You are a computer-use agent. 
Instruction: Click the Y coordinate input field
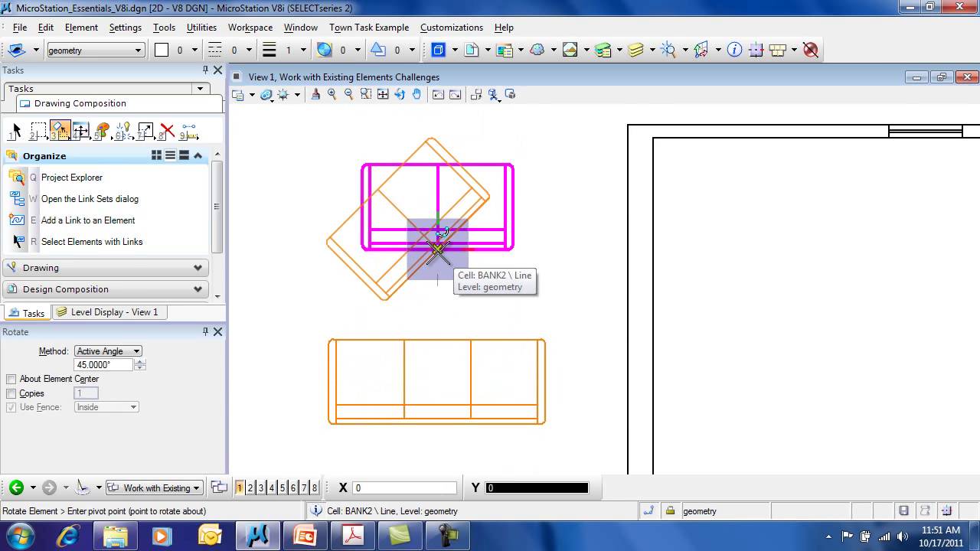[537, 487]
